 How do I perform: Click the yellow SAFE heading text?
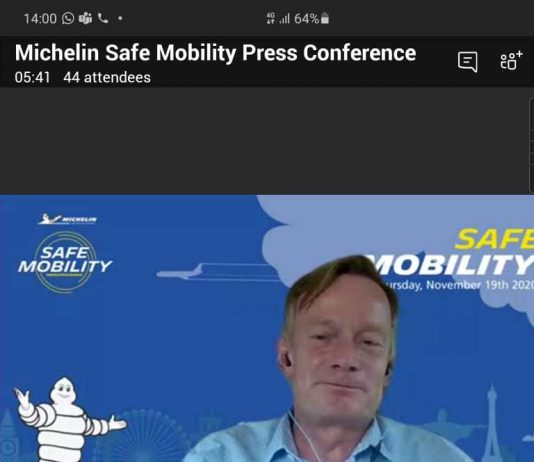tap(494, 239)
